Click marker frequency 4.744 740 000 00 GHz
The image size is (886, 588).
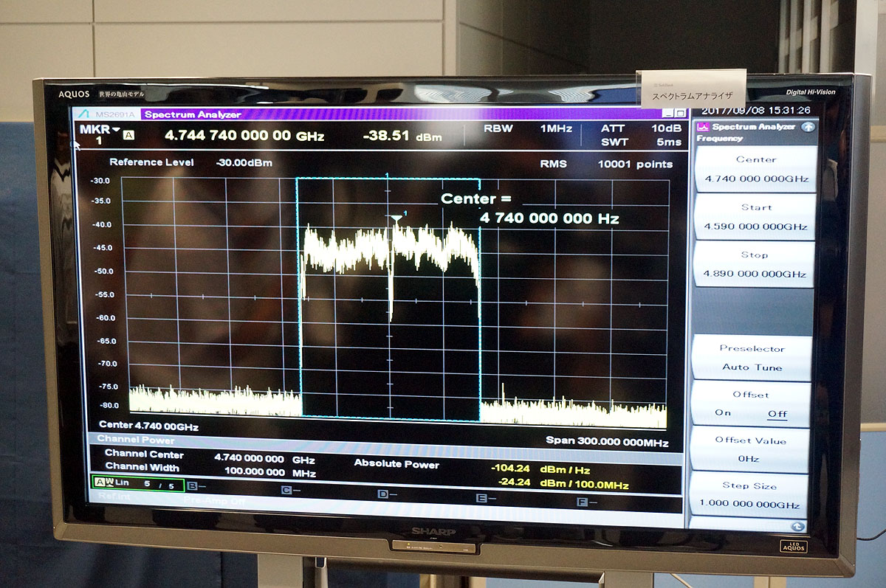(244, 136)
